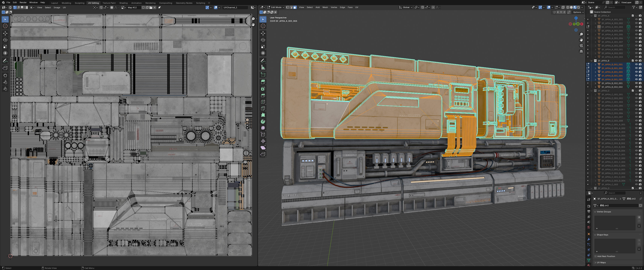Viewport: 644px width, 270px height.
Task: Click the Measure tool icon
Action: tap(263, 67)
